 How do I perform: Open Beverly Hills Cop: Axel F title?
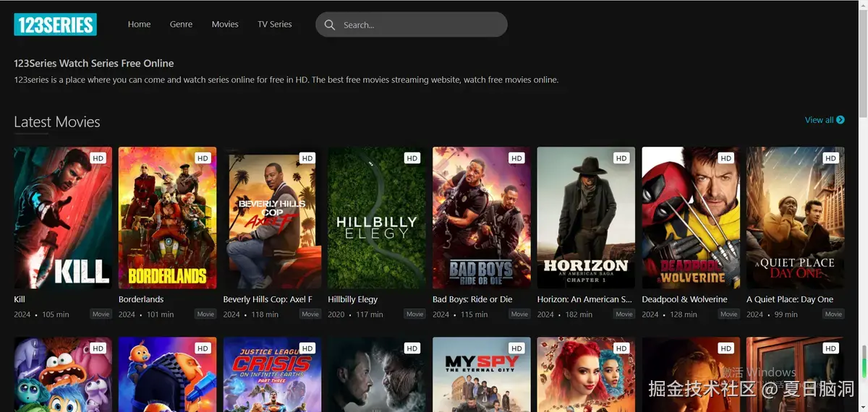(x=268, y=299)
